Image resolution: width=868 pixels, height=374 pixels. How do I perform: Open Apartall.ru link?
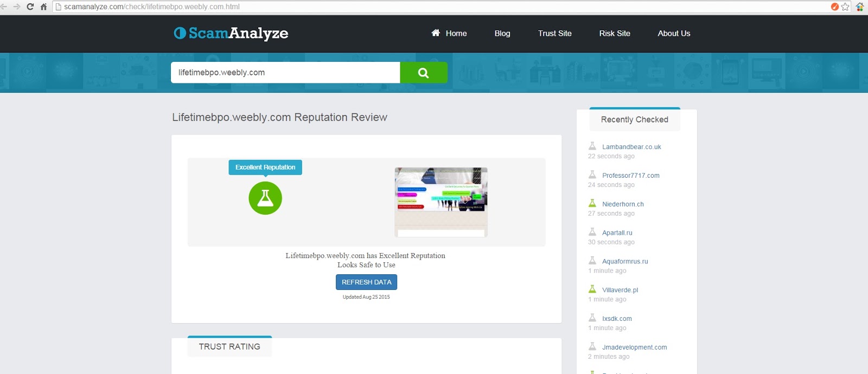617,233
